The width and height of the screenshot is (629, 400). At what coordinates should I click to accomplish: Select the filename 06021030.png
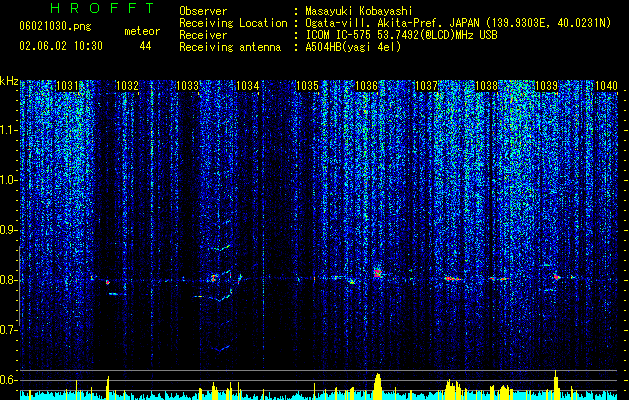coord(55,27)
